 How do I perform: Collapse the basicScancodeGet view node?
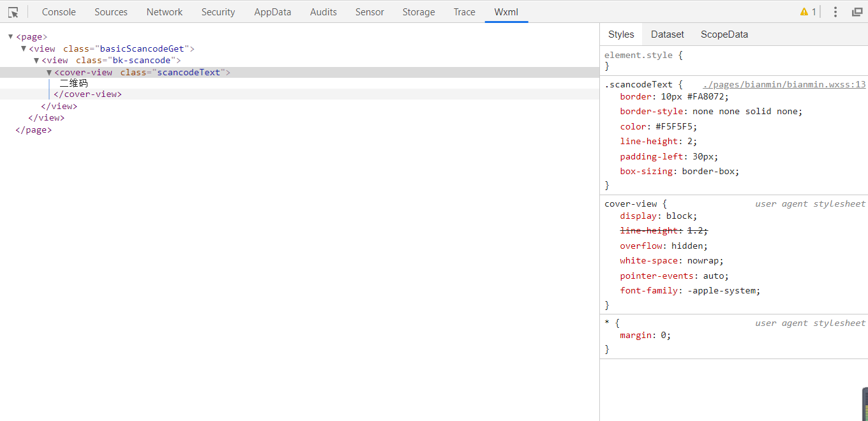(24, 48)
